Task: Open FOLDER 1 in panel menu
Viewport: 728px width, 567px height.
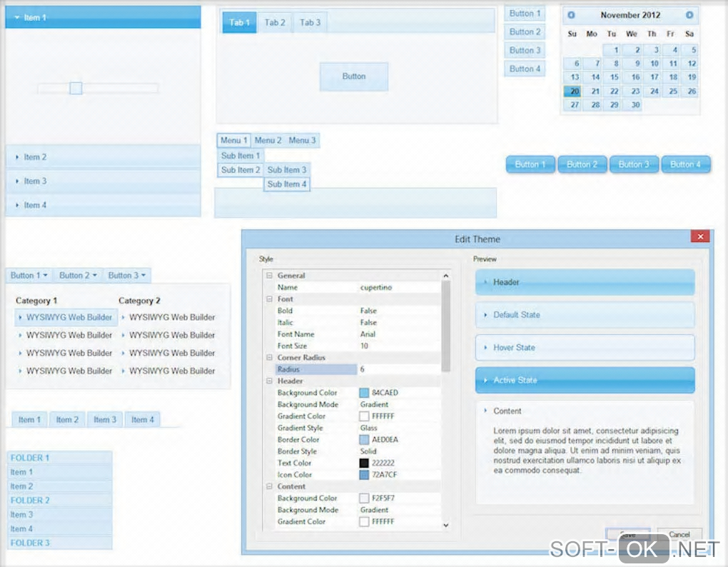Action: [x=59, y=458]
